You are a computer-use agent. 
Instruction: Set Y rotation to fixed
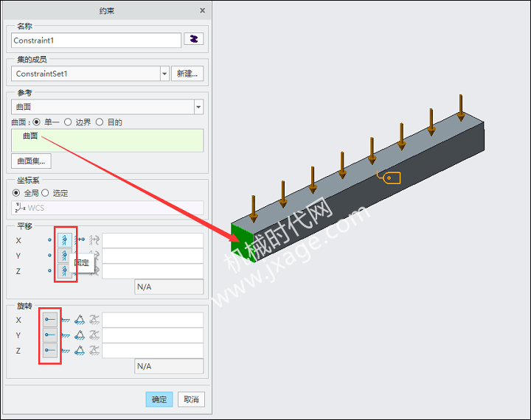[66, 335]
